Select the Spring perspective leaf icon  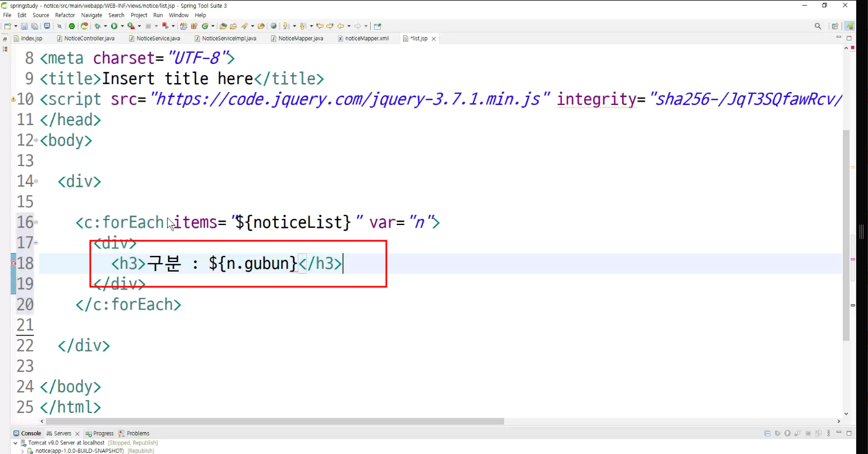point(849,26)
